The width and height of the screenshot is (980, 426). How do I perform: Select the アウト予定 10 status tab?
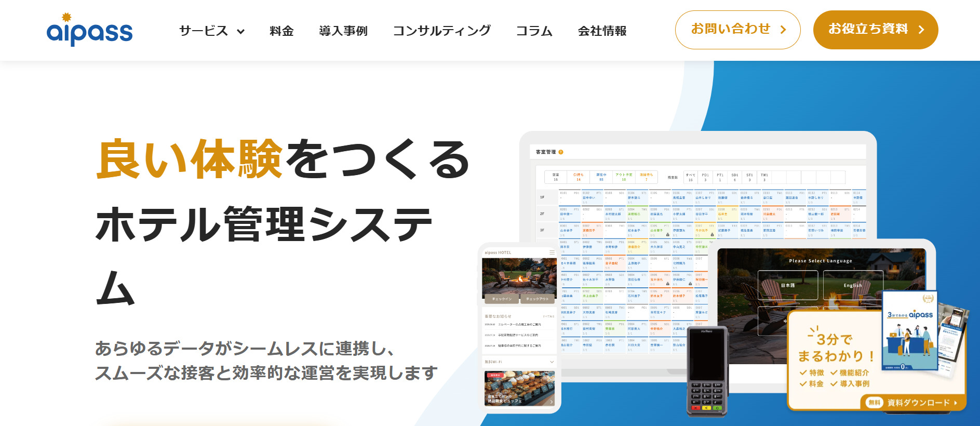pos(624,177)
